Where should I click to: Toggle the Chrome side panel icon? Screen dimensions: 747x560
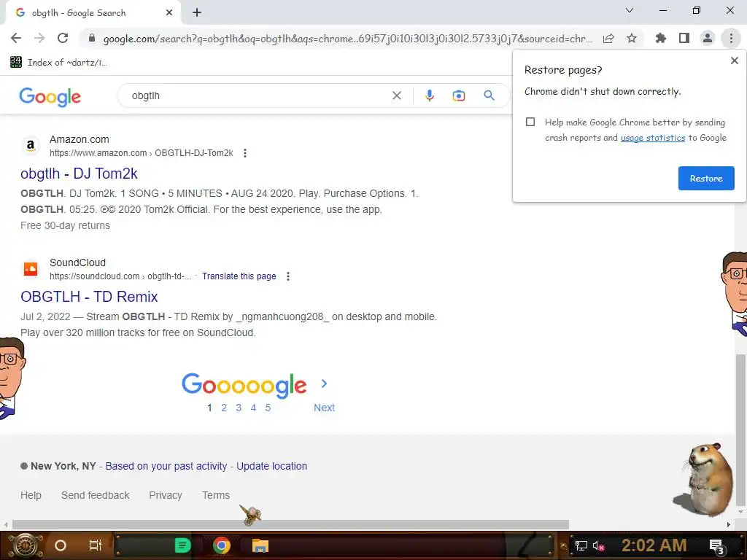684,38
